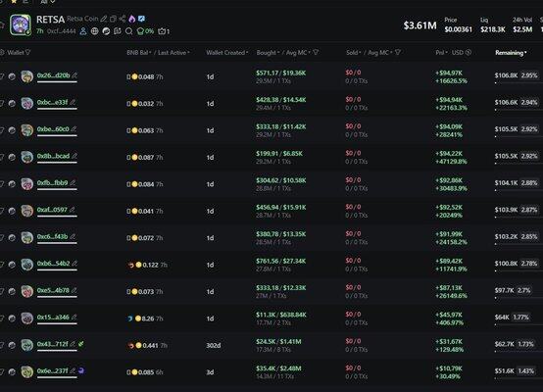This screenshot has height=392, width=543.
Task: Rename wallet 0x26...d20b with pencil icon
Action: [x=74, y=74]
